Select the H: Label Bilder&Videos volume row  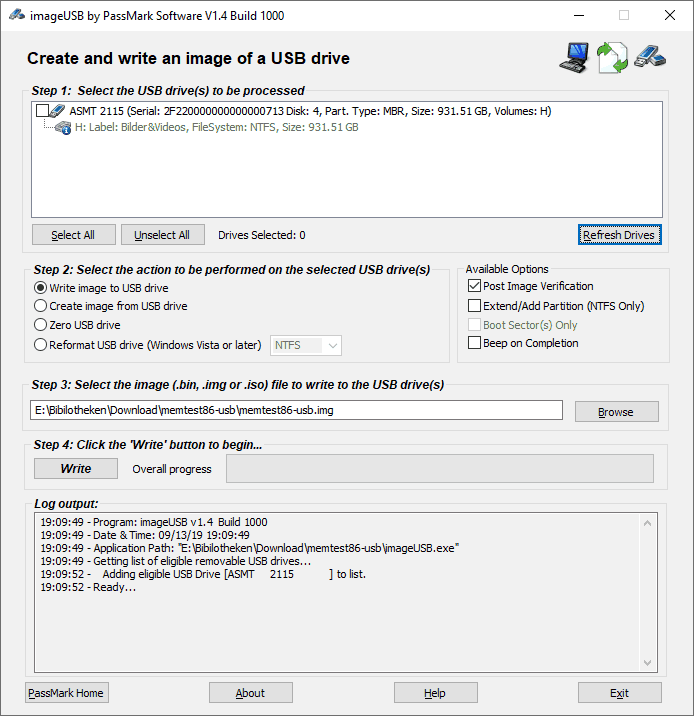tap(216, 127)
